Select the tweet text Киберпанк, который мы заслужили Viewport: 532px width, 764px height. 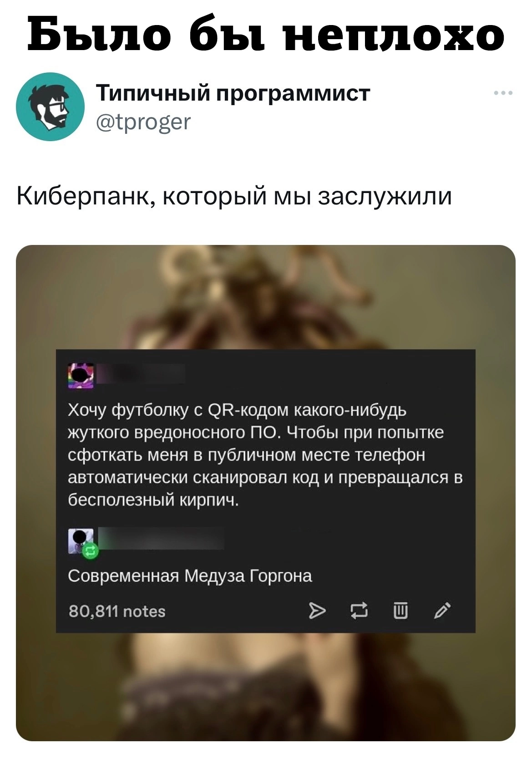coord(234,196)
